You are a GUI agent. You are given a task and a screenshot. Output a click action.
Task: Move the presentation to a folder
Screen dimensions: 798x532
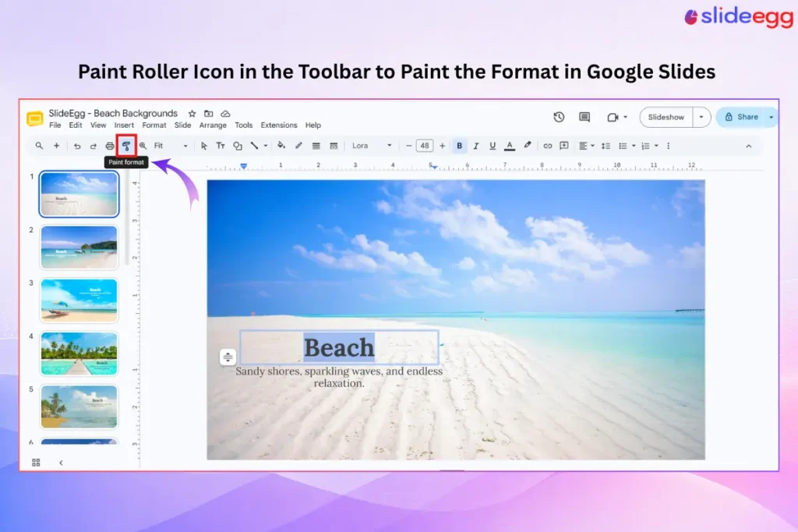click(x=209, y=114)
